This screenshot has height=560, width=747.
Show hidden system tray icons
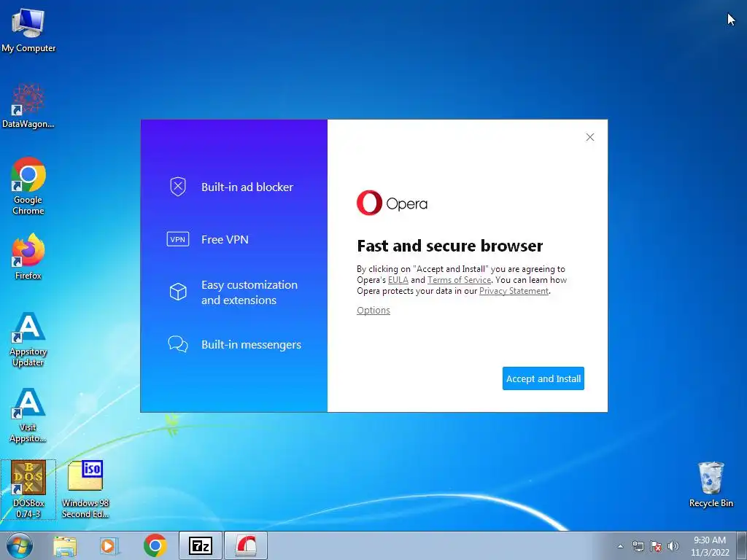[x=620, y=546]
